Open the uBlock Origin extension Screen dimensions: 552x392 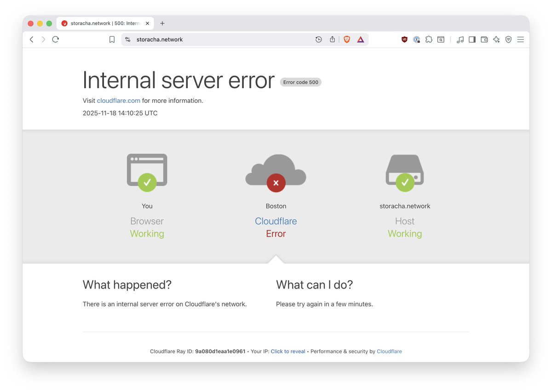404,40
